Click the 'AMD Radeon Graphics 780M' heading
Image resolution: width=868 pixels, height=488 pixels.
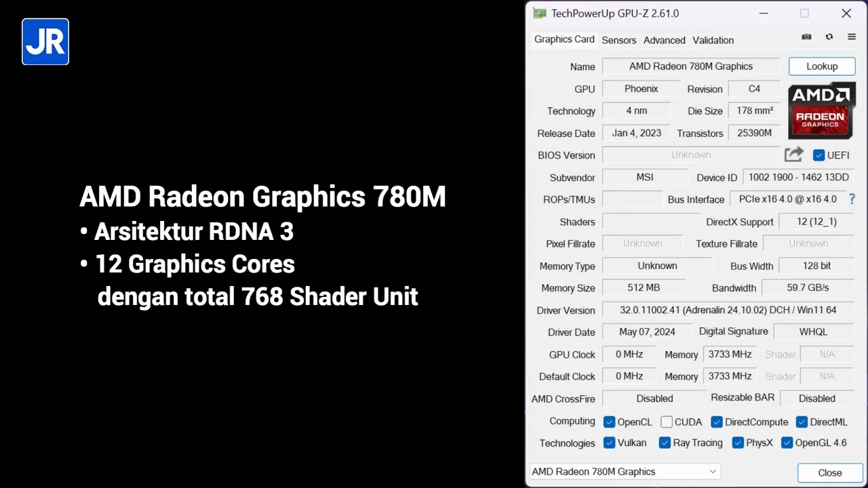click(x=262, y=197)
